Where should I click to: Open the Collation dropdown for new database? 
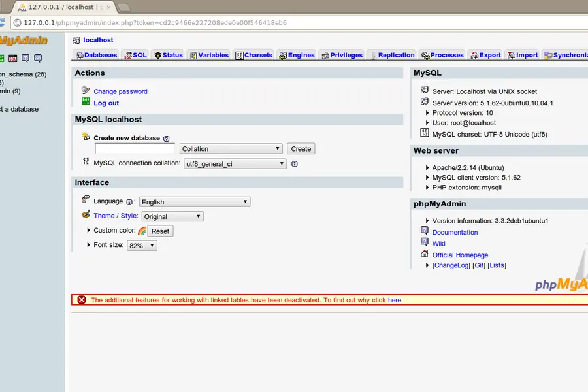click(231, 149)
